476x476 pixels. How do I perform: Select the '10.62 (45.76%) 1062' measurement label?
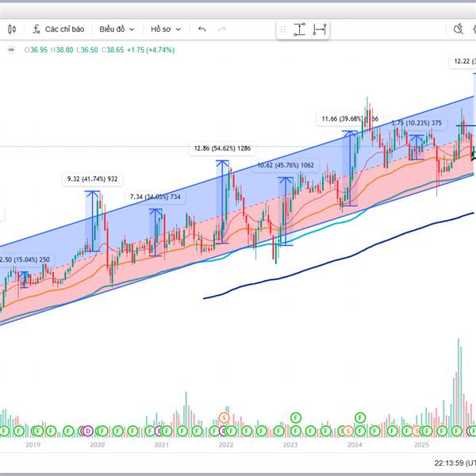(286, 165)
